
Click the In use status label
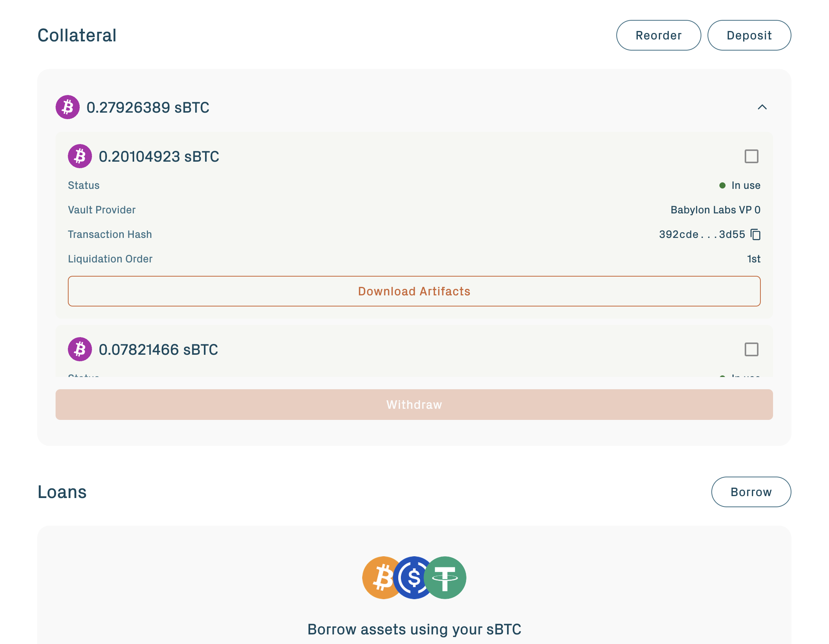(x=745, y=185)
